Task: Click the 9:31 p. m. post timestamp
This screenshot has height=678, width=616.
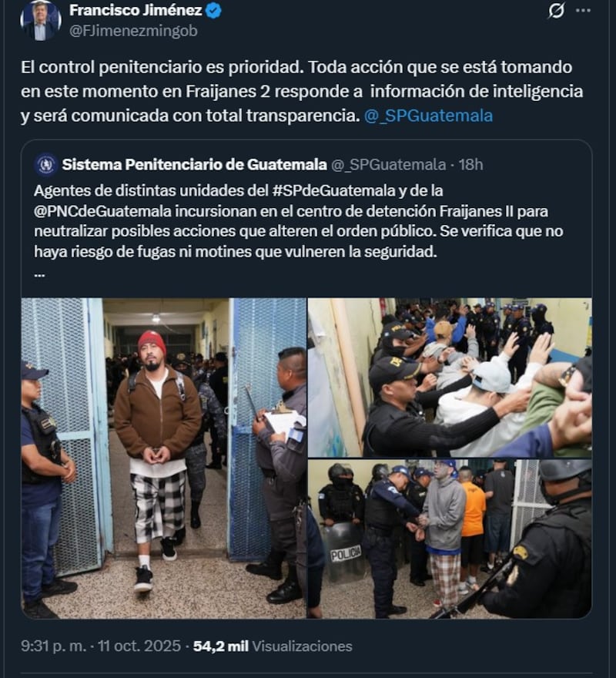Action: point(101,646)
